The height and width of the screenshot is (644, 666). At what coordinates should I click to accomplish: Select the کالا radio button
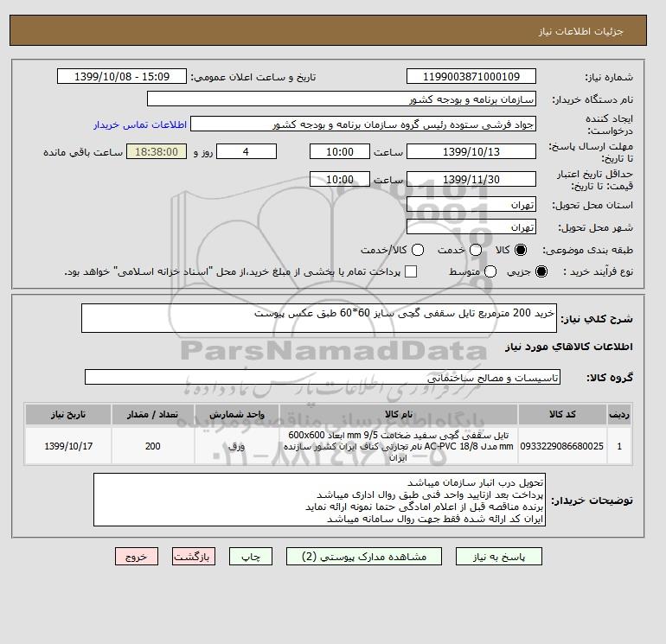521,250
